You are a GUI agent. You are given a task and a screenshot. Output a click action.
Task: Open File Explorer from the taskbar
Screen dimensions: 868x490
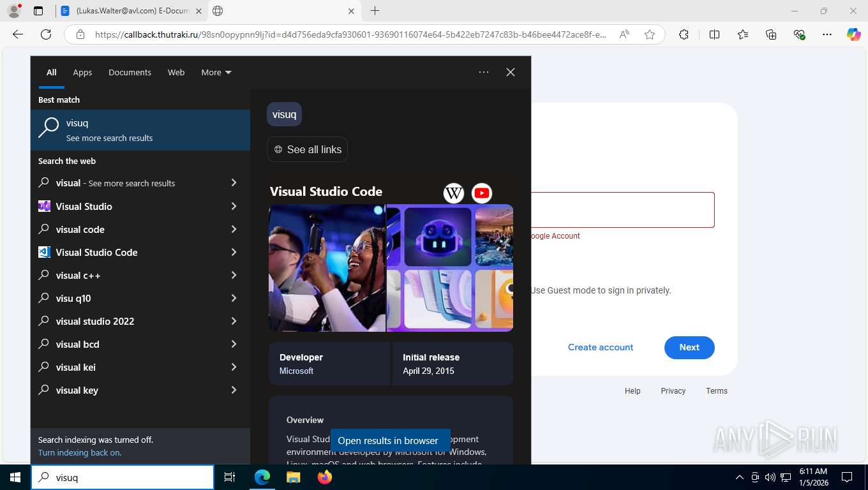pos(293,477)
